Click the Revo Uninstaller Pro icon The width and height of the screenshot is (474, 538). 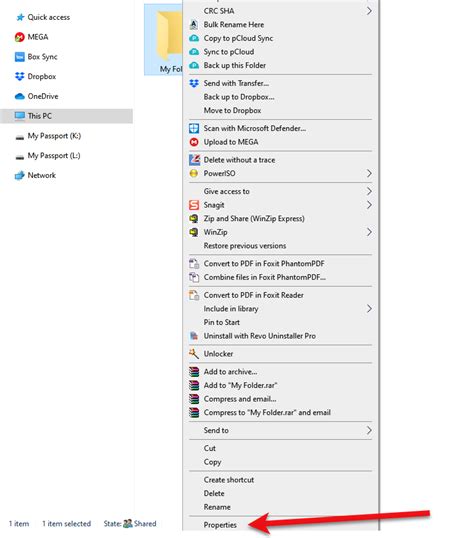(194, 336)
